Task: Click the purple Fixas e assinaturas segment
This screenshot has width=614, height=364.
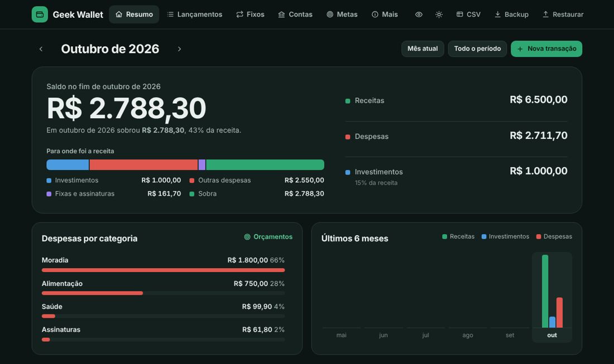Action: pos(202,164)
